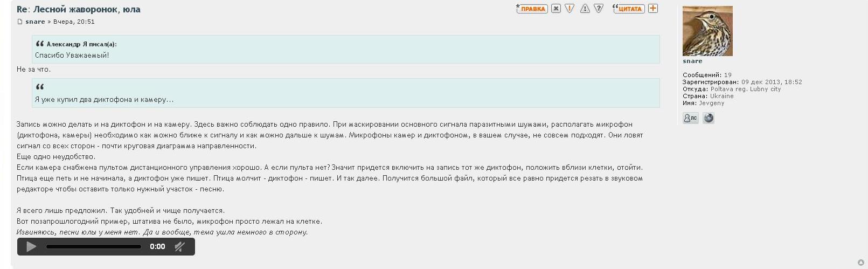Send private message via ЛС icon
This screenshot has width=868, height=269.
(690, 118)
